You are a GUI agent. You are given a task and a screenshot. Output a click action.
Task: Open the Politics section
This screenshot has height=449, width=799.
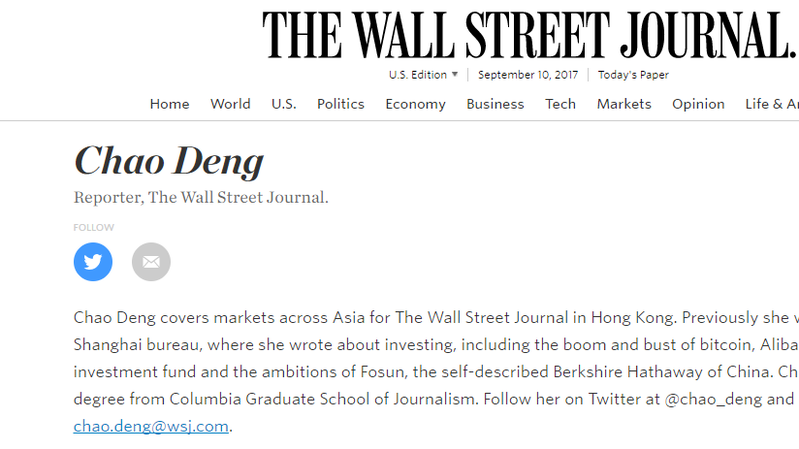coord(340,104)
